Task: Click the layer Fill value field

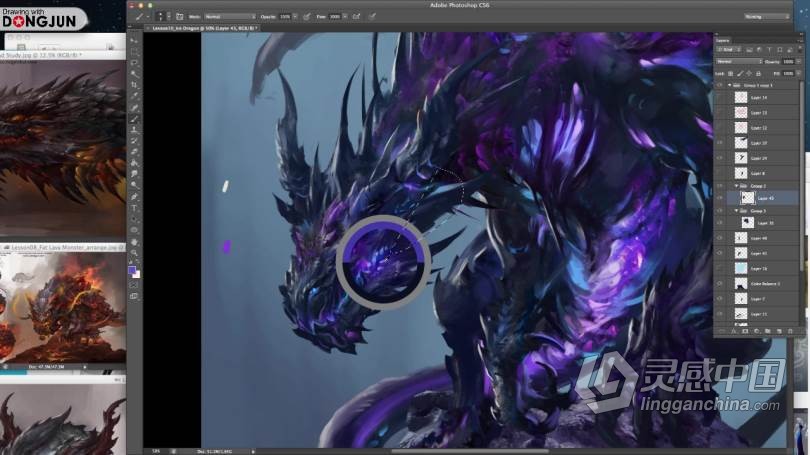Action: (789, 74)
